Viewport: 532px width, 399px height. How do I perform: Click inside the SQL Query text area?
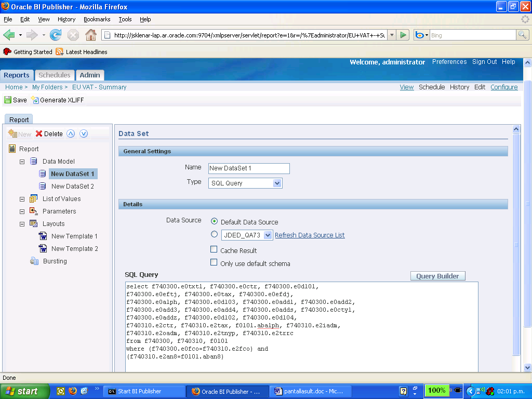pos(302,326)
